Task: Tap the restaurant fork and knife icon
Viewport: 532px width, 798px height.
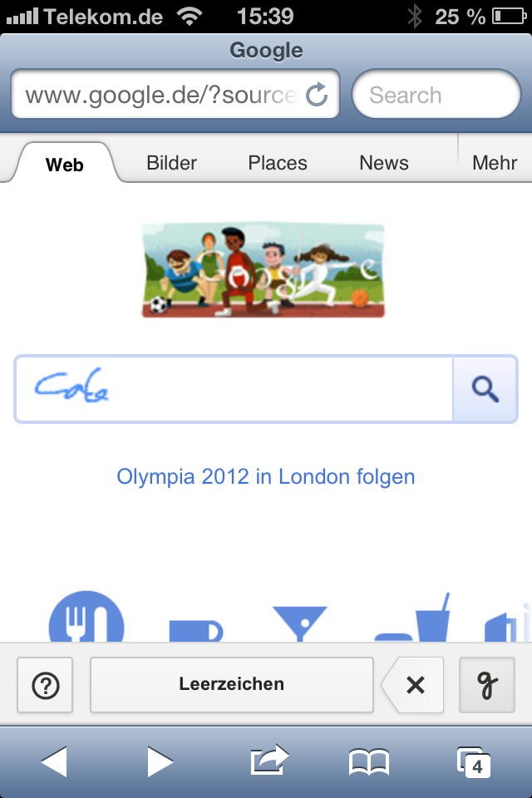Action: click(86, 620)
